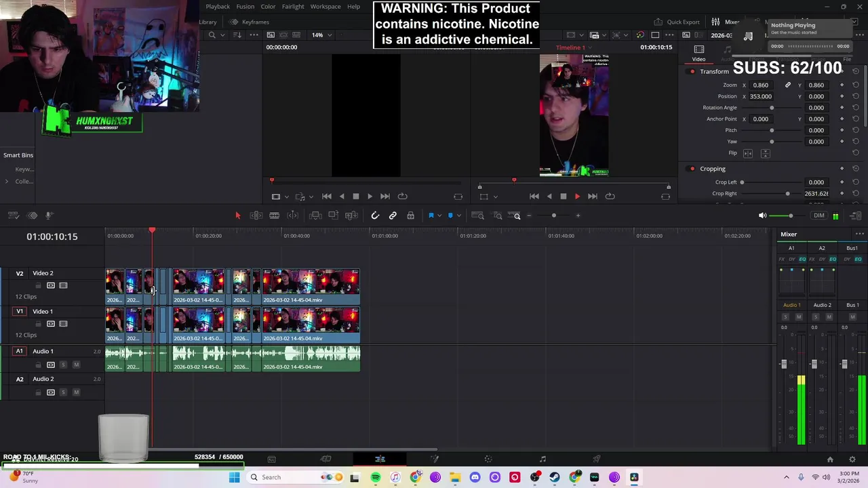
Task: Play the timeline viewer with red play button
Action: click(577, 196)
